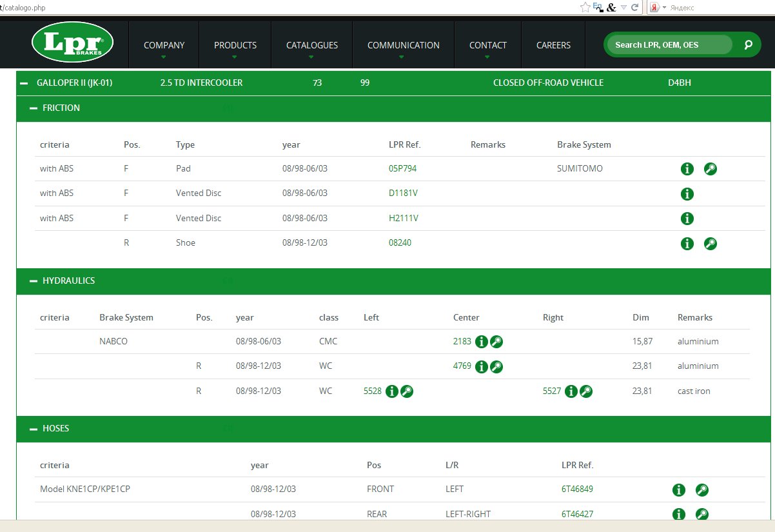
Task: Open LPR reference 08240 link
Action: [400, 242]
